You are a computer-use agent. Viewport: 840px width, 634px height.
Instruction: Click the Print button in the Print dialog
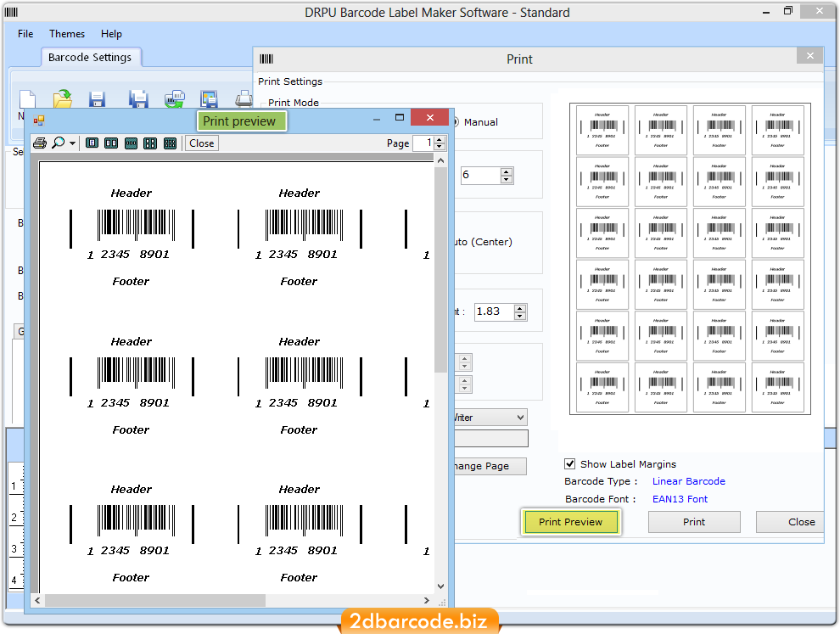(x=694, y=522)
